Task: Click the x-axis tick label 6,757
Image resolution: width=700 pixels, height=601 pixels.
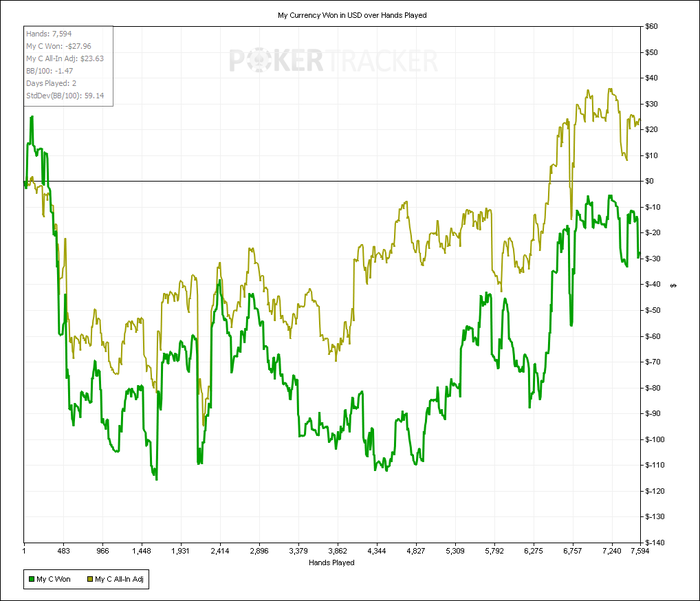Action: [572, 551]
